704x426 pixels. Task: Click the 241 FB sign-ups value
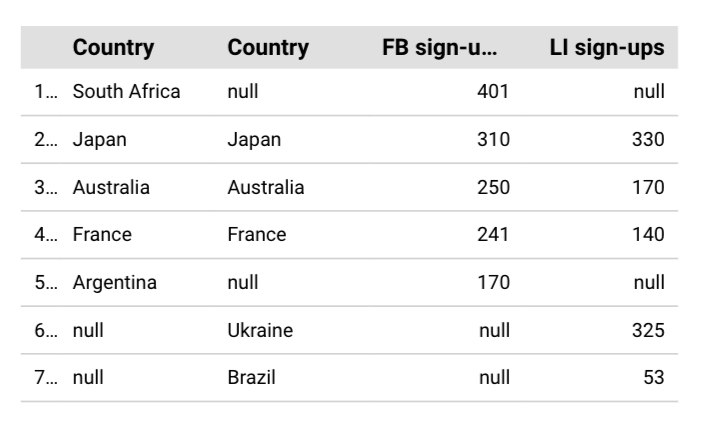493,234
